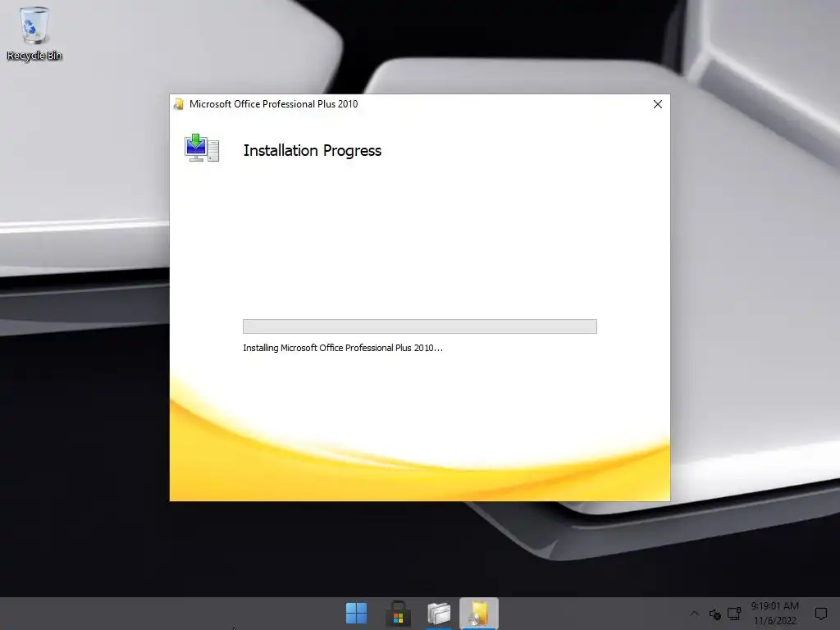
Task: Open the Recycle Bin desktop icon
Action: tap(34, 34)
